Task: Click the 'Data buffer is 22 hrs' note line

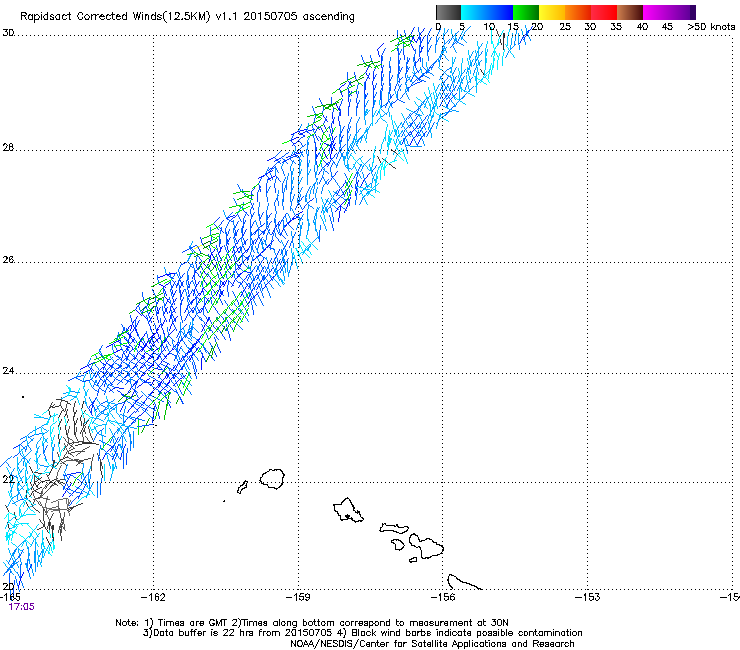Action: [362, 633]
